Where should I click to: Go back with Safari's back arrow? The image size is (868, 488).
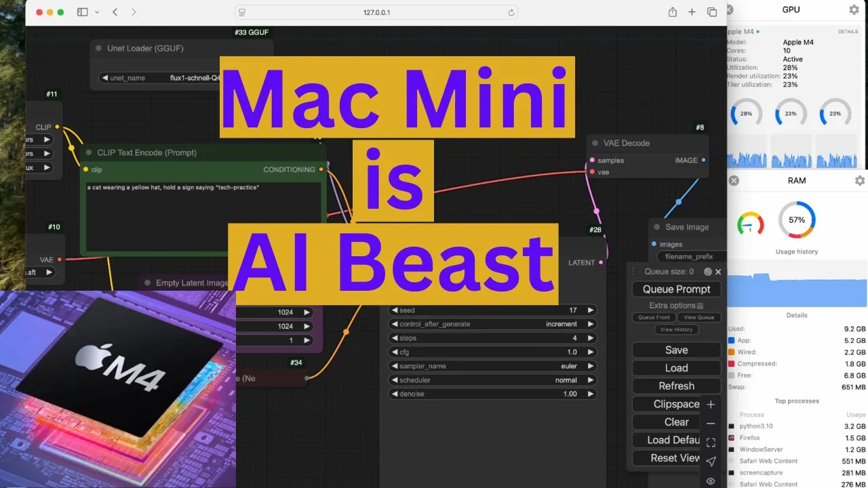click(115, 12)
